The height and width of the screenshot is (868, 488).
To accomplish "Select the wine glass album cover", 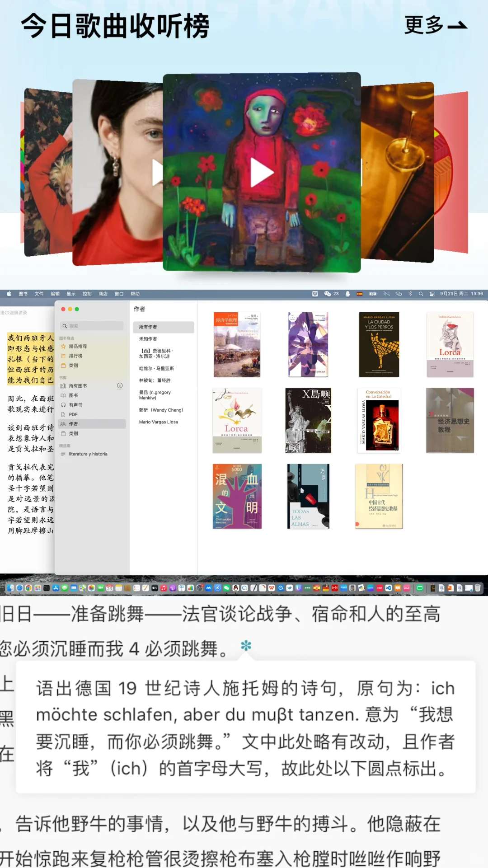I will [397, 172].
